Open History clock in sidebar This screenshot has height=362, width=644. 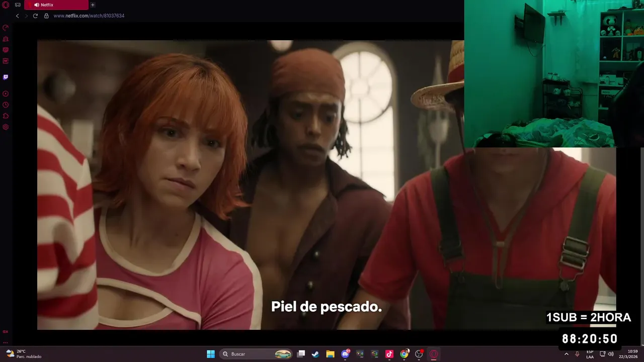coord(6,105)
